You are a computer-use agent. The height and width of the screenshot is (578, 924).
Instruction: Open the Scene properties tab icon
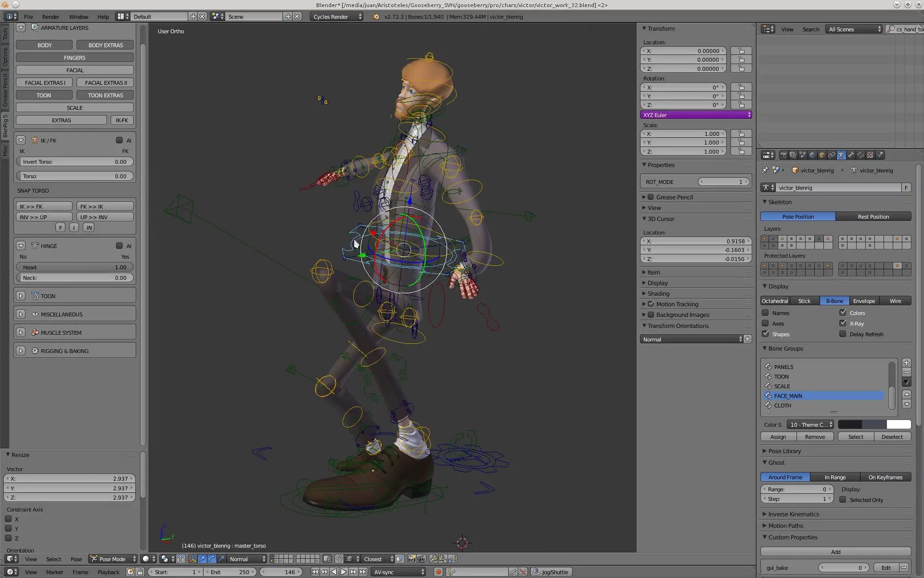pos(803,155)
